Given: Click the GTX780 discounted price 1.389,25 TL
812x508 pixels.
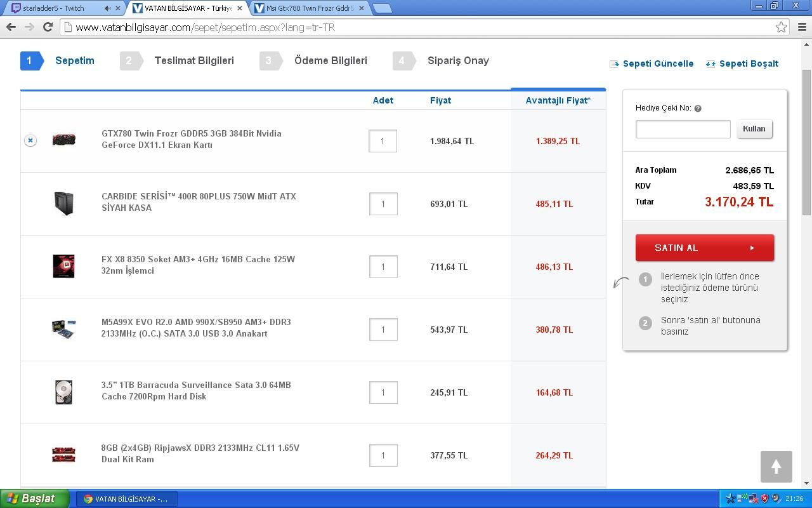Looking at the screenshot, I should coord(558,141).
